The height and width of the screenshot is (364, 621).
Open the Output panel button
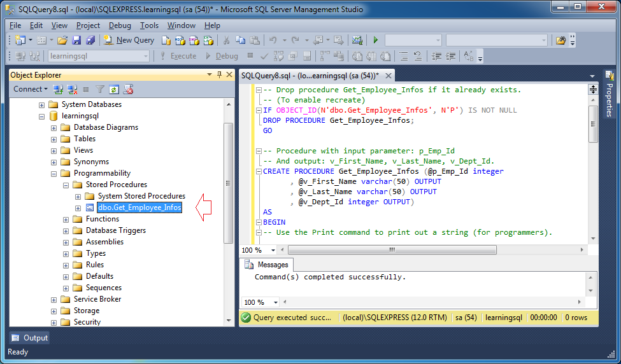[x=30, y=338]
